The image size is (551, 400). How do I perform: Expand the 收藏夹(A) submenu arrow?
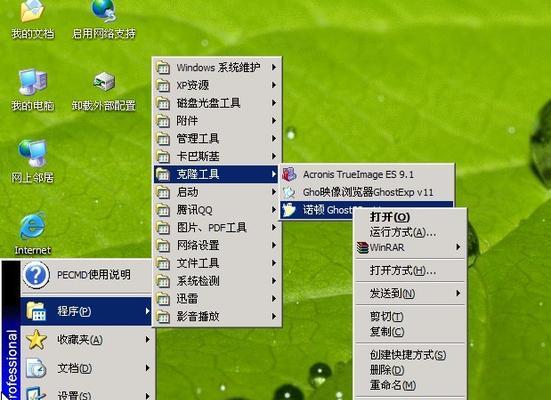coord(148,339)
